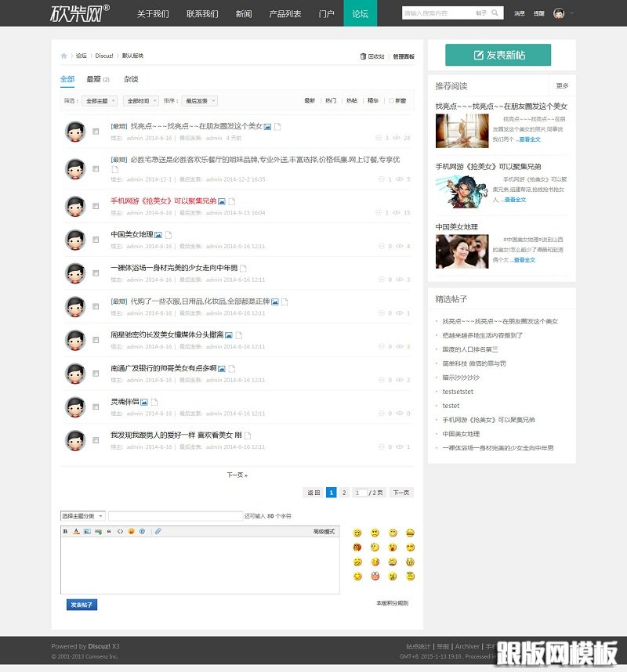Click the insert link icon in the editor
This screenshot has width=627, height=672.
[x=98, y=532]
